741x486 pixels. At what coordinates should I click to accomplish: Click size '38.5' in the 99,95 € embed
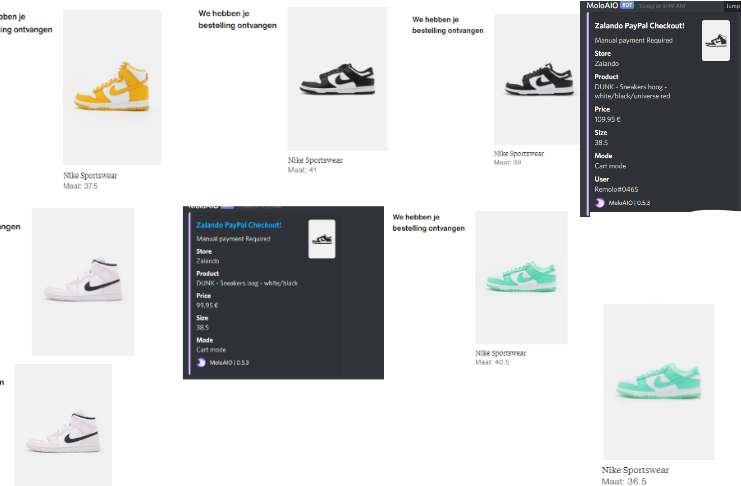pos(202,328)
